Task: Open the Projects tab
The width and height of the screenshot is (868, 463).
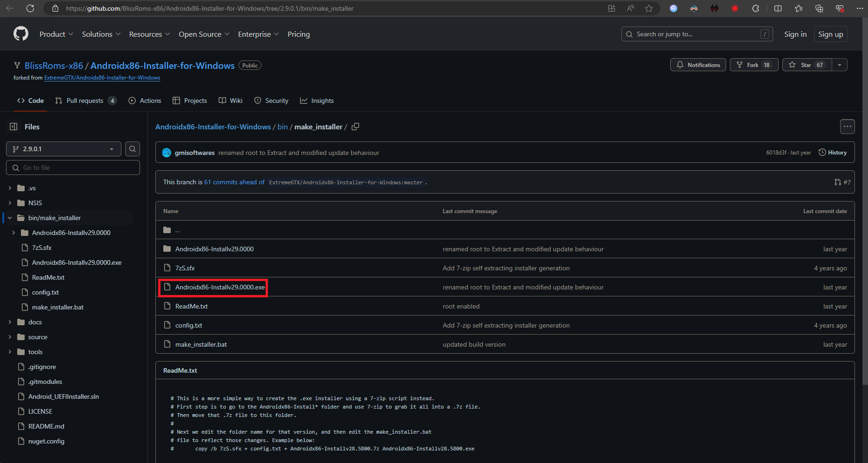Action: point(190,101)
